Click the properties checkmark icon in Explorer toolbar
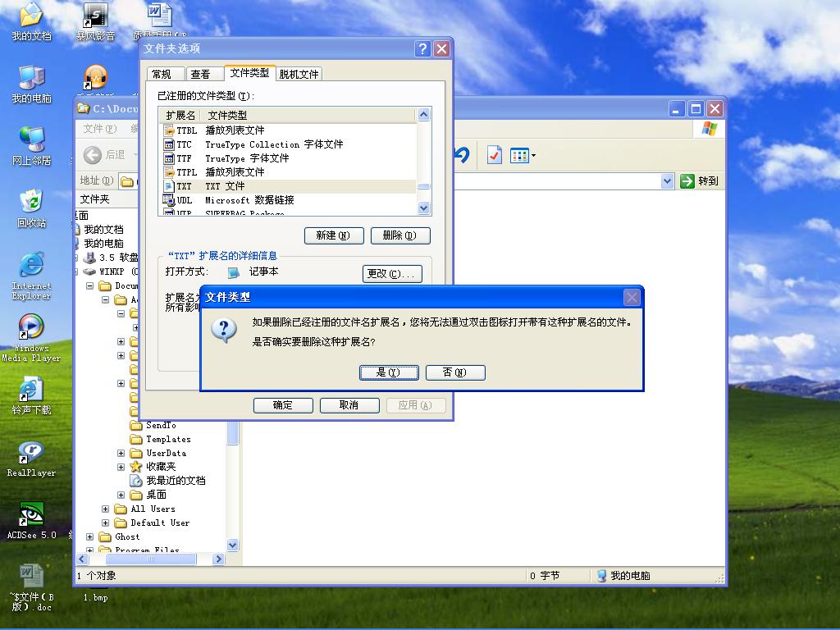 click(x=494, y=155)
